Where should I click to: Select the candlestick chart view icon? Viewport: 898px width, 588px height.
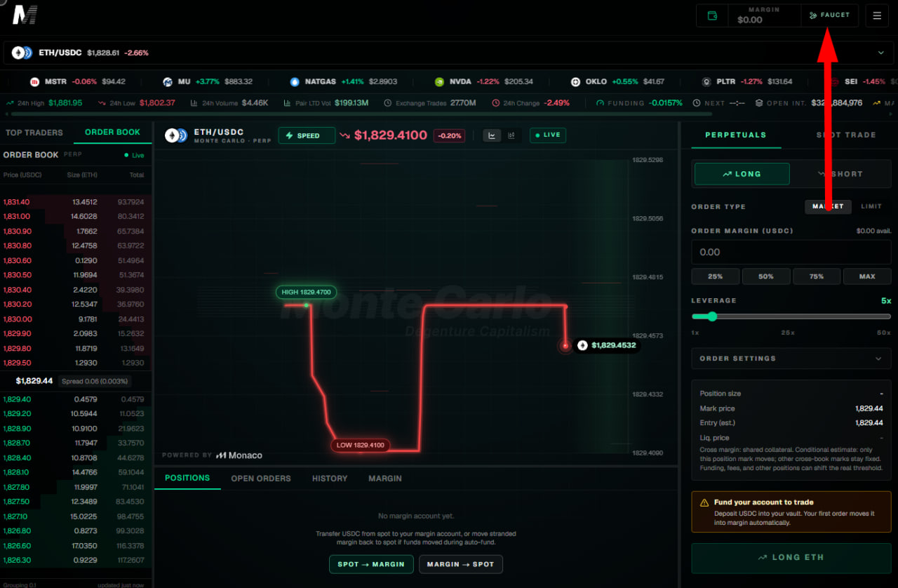click(511, 135)
